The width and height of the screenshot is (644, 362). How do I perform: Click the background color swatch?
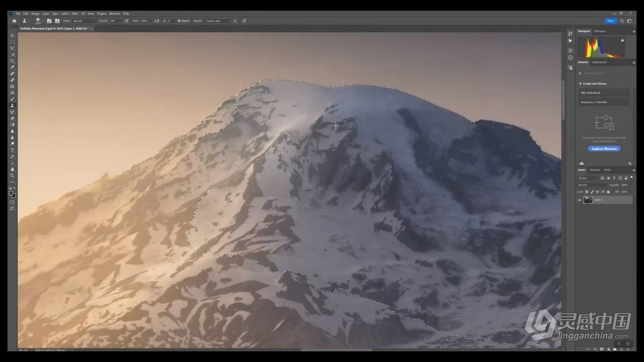click(x=14, y=196)
